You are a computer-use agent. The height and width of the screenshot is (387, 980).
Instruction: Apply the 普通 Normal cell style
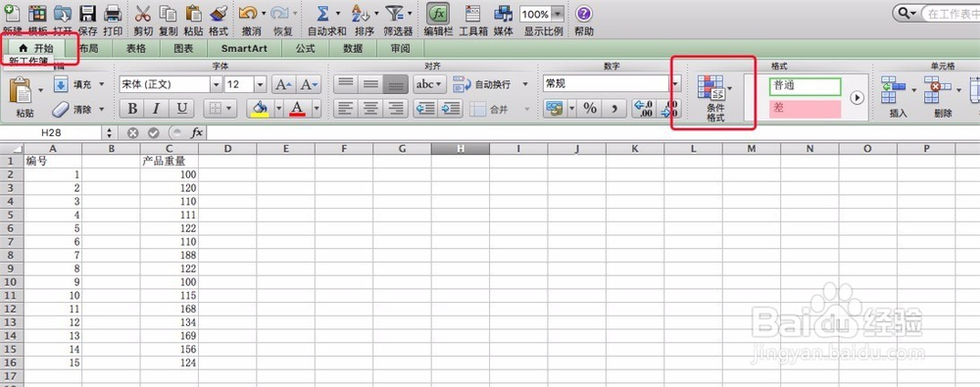(805, 86)
